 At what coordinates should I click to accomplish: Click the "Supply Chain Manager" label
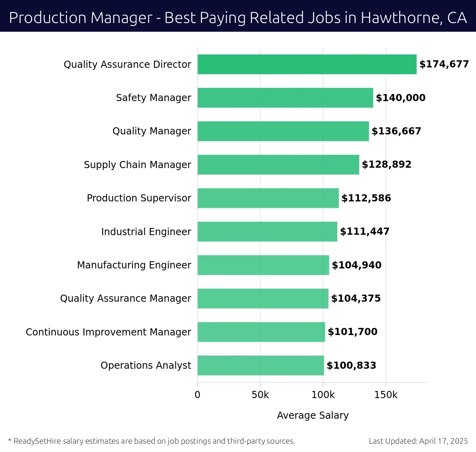click(x=138, y=165)
